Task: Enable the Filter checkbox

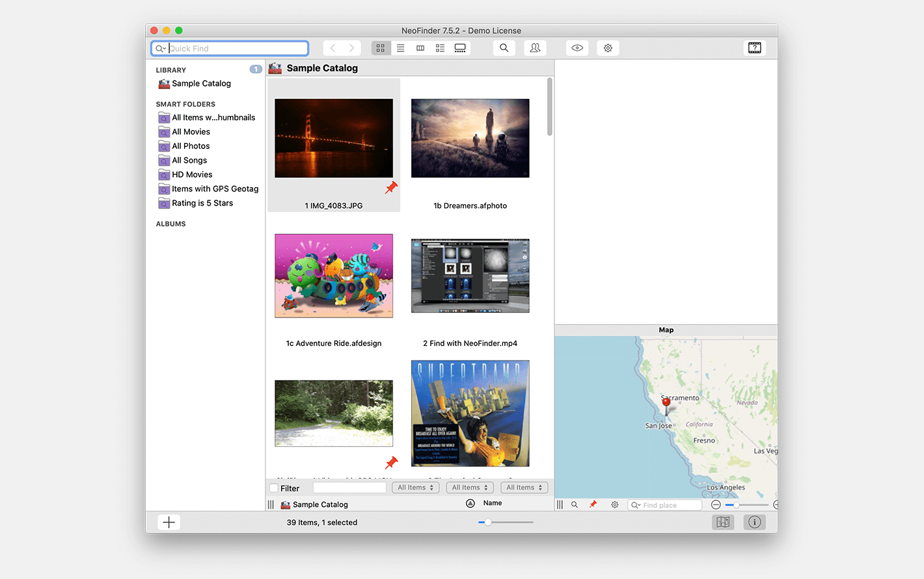Action: 274,488
